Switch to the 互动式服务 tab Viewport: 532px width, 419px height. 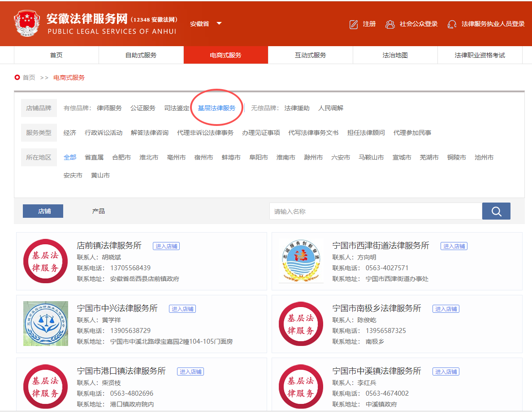[x=310, y=55]
